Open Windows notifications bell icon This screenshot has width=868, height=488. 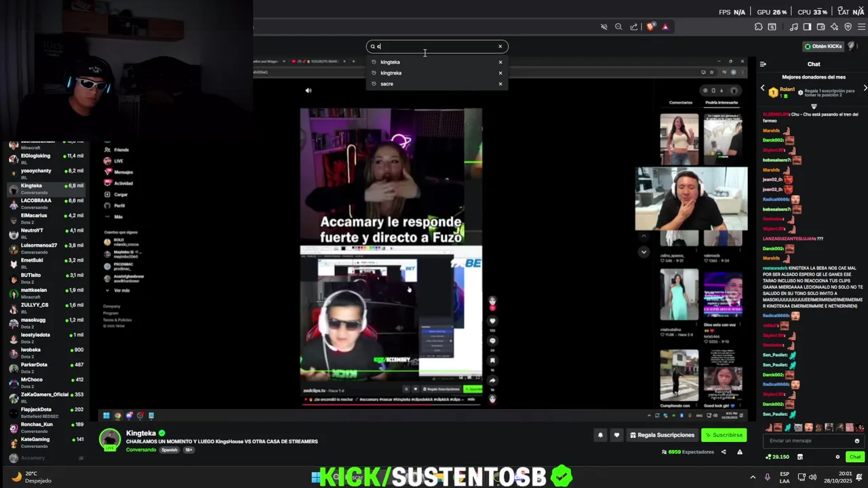860,477
